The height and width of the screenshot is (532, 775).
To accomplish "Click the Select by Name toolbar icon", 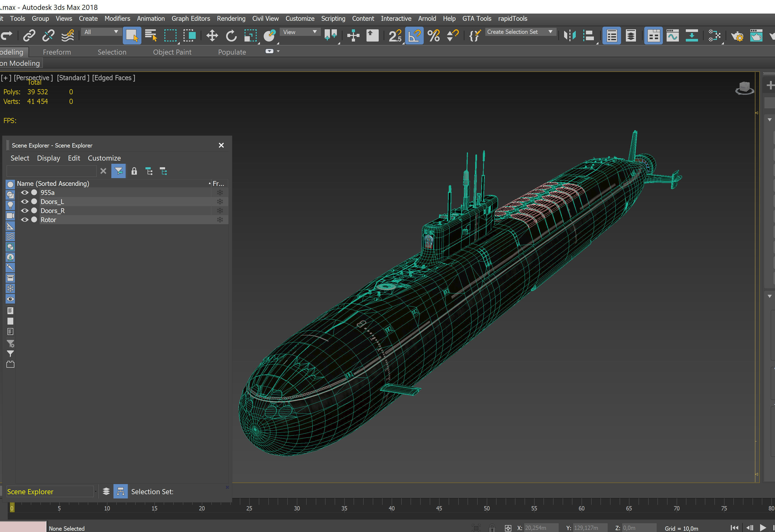I will pyautogui.click(x=151, y=36).
